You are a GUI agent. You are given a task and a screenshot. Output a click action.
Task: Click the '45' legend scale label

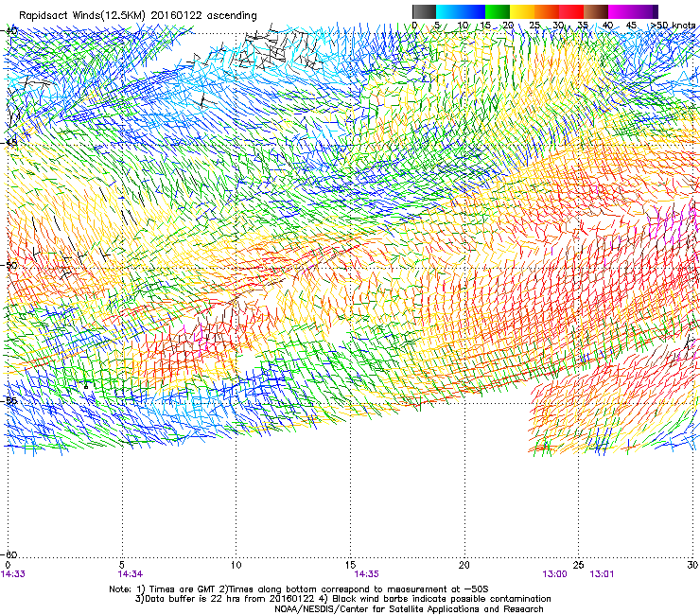631,25
